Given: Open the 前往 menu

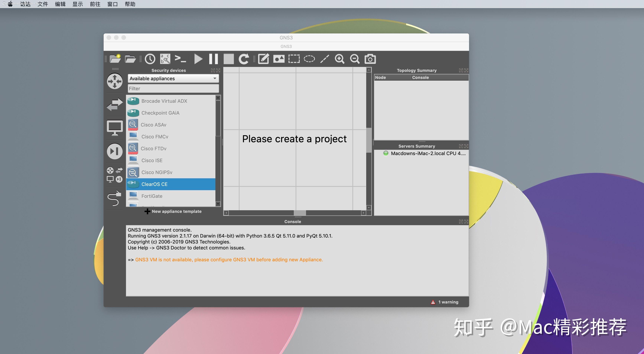Looking at the screenshot, I should (x=95, y=4).
